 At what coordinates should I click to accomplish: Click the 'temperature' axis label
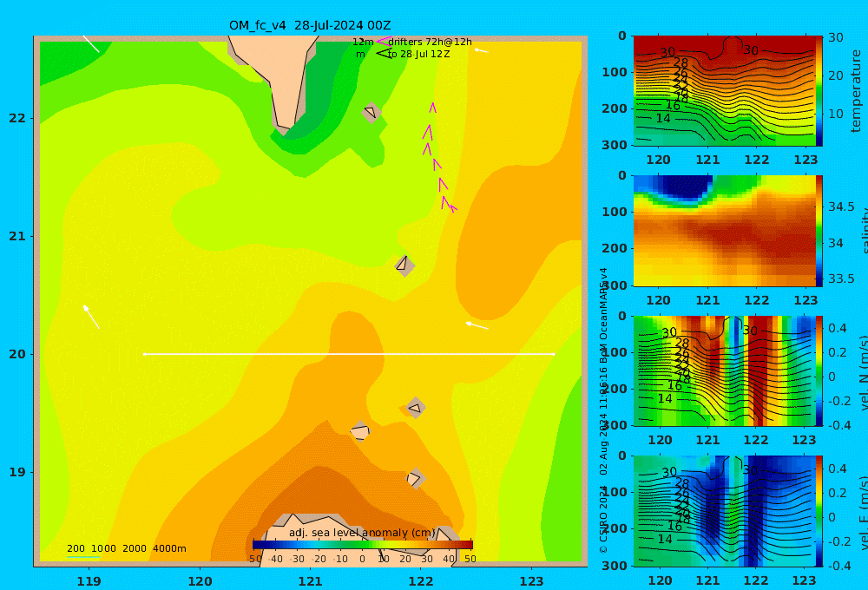tap(857, 91)
